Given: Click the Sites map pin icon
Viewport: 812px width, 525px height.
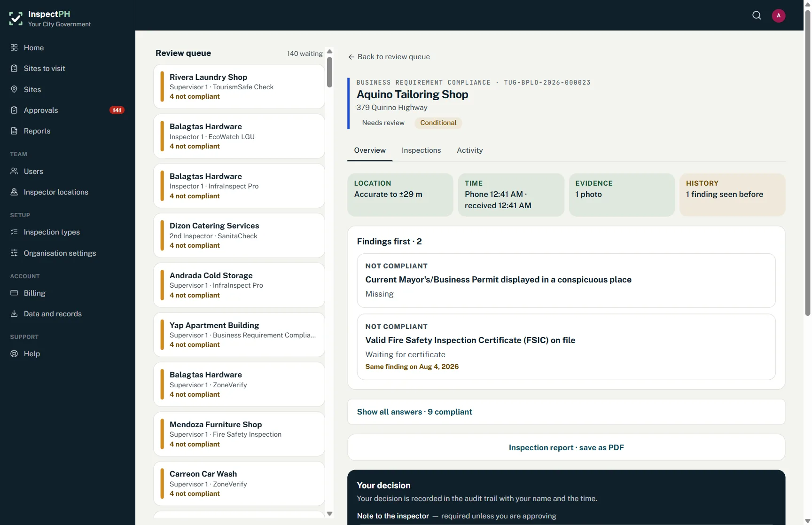Looking at the screenshot, I should click(x=14, y=89).
